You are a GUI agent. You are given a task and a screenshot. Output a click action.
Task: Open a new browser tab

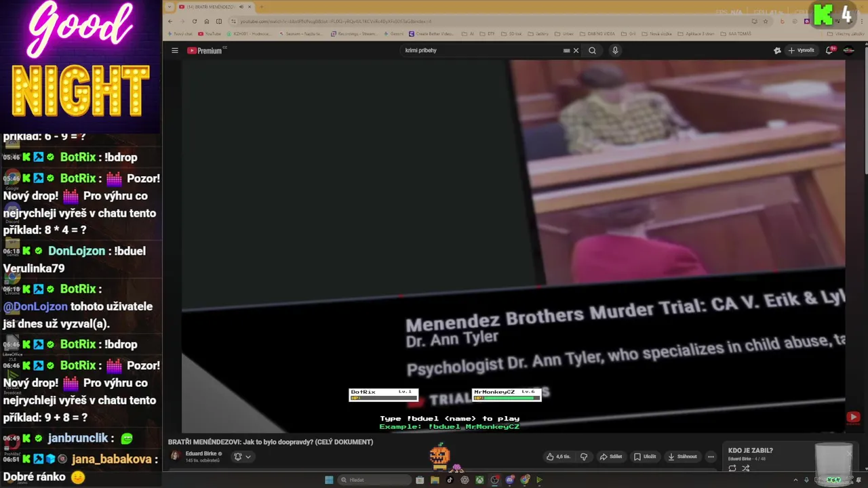pyautogui.click(x=261, y=7)
